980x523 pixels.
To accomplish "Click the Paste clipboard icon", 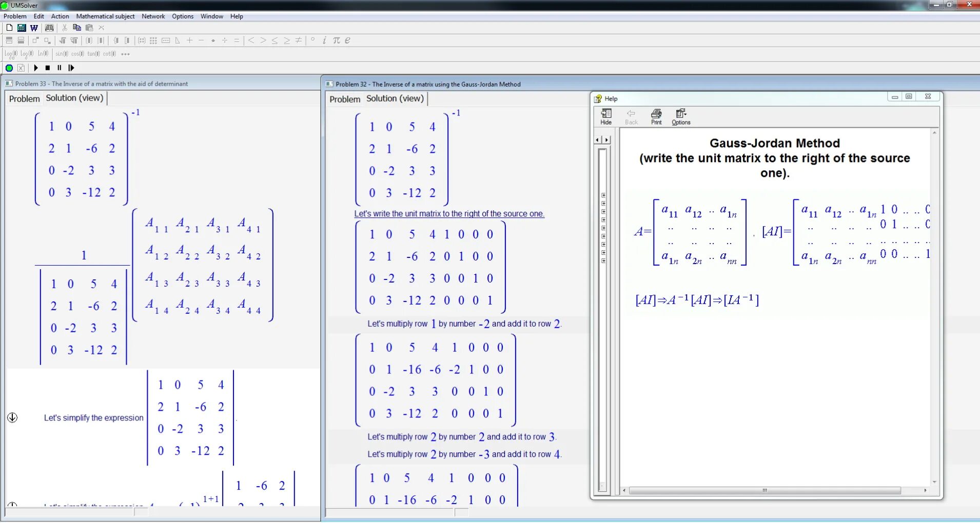I will 89,28.
